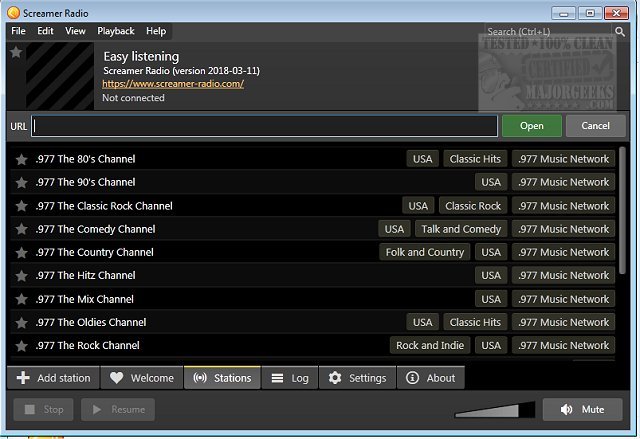Star .977 The 90's Channel
640x439 pixels.
(21, 182)
